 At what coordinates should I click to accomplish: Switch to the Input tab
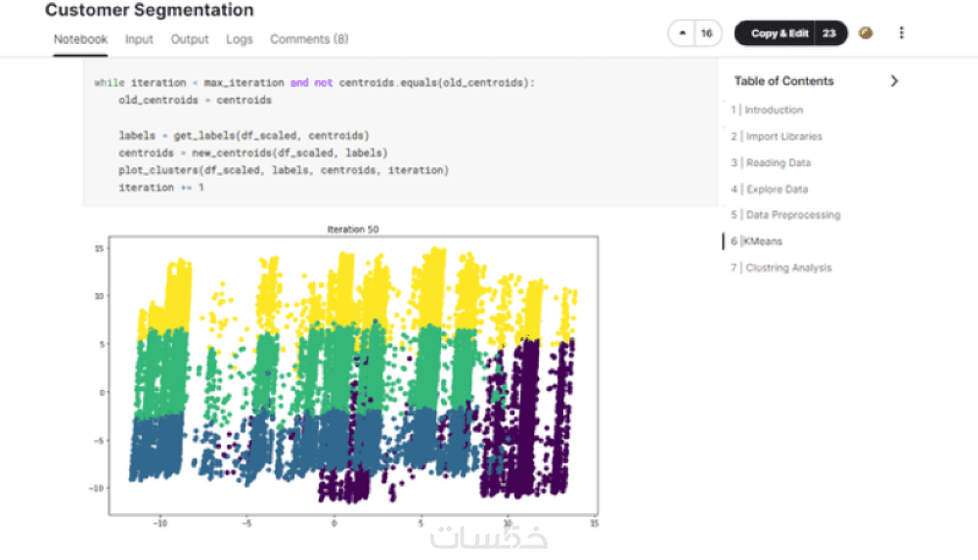pyautogui.click(x=139, y=39)
